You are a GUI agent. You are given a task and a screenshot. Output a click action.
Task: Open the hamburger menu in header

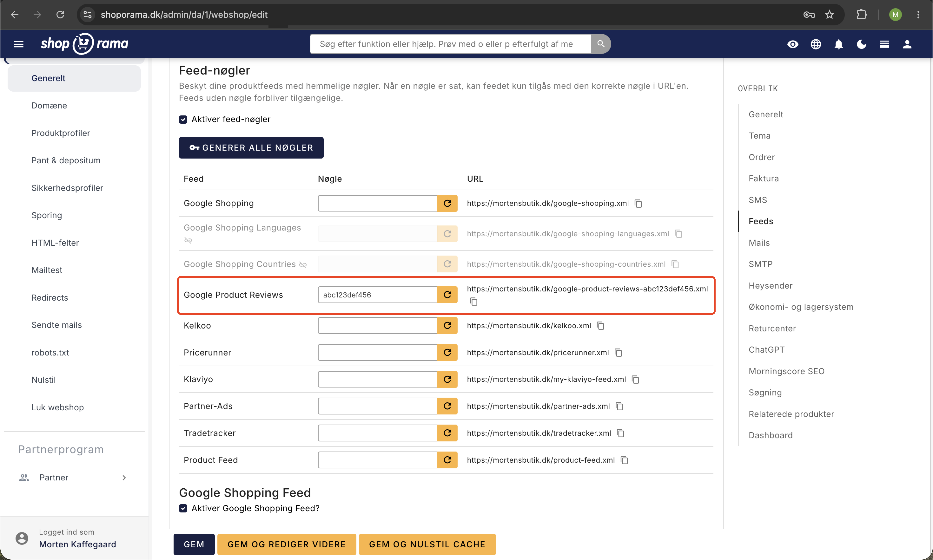pyautogui.click(x=18, y=44)
